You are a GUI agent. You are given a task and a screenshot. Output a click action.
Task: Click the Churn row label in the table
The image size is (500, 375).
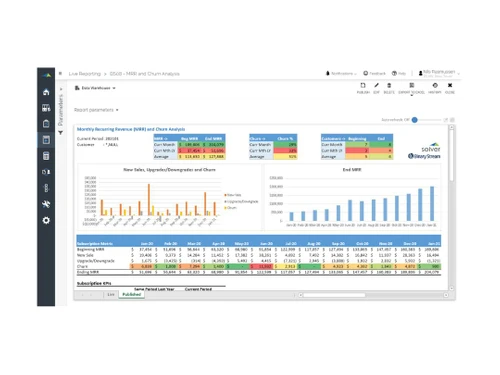82,267
